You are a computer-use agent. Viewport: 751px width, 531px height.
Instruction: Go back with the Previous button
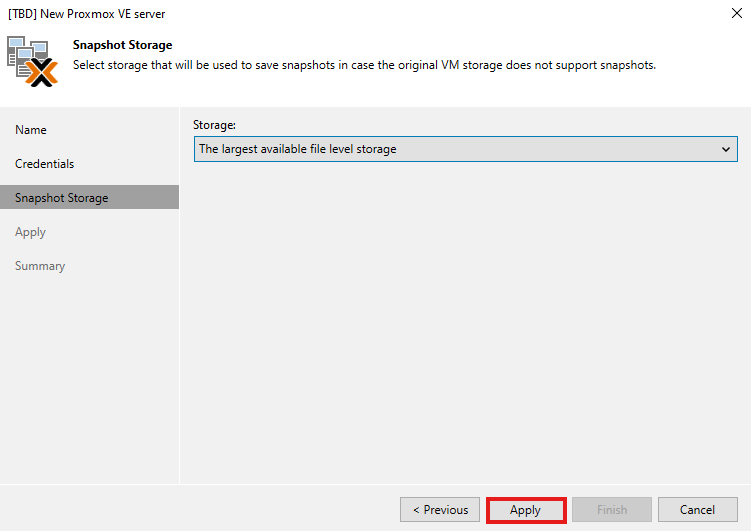(440, 510)
